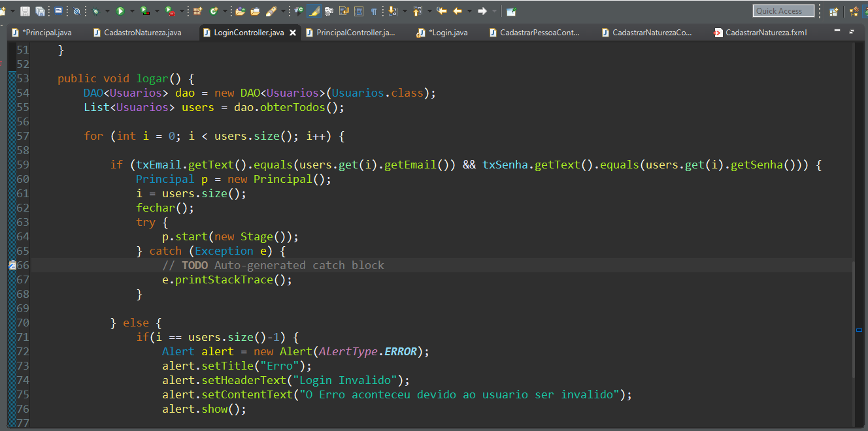The width and height of the screenshot is (868, 431).
Task: Click the task marker on line 66
Action: tap(12, 265)
